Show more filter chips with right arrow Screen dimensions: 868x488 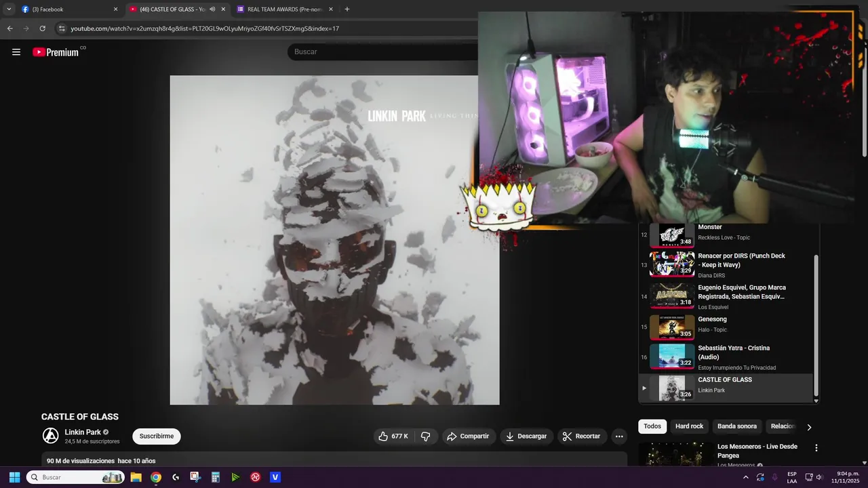tap(808, 427)
